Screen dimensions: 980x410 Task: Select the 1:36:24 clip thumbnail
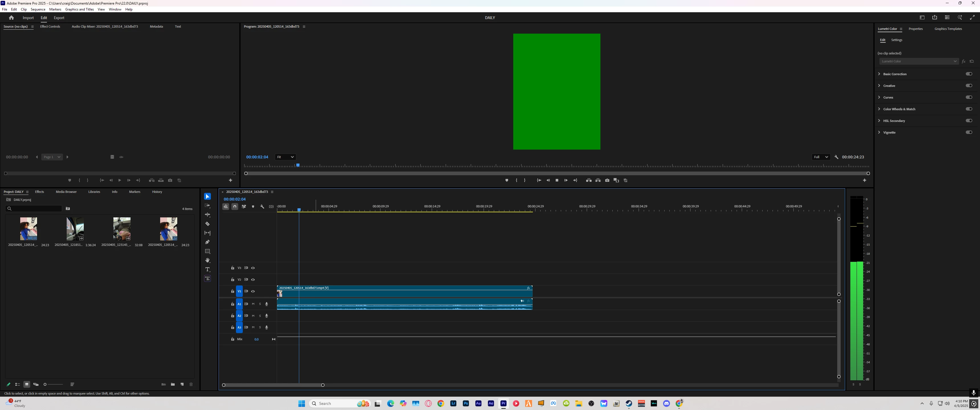[75, 229]
